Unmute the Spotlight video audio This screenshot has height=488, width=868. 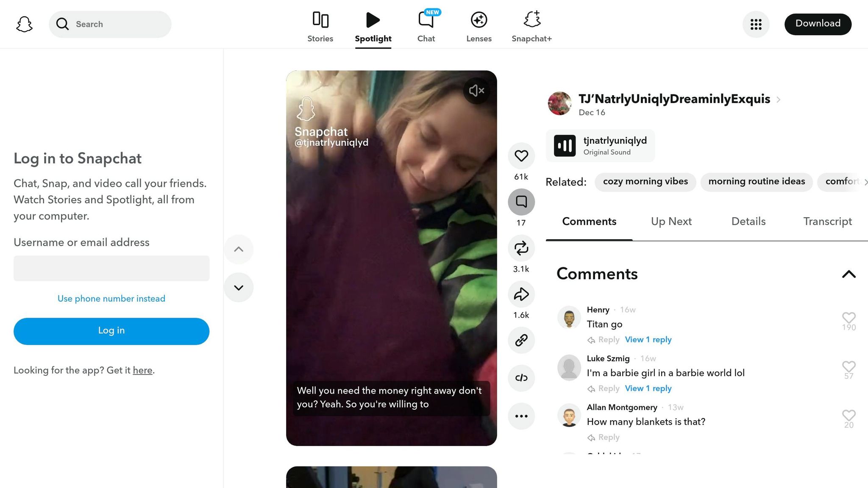tap(476, 90)
